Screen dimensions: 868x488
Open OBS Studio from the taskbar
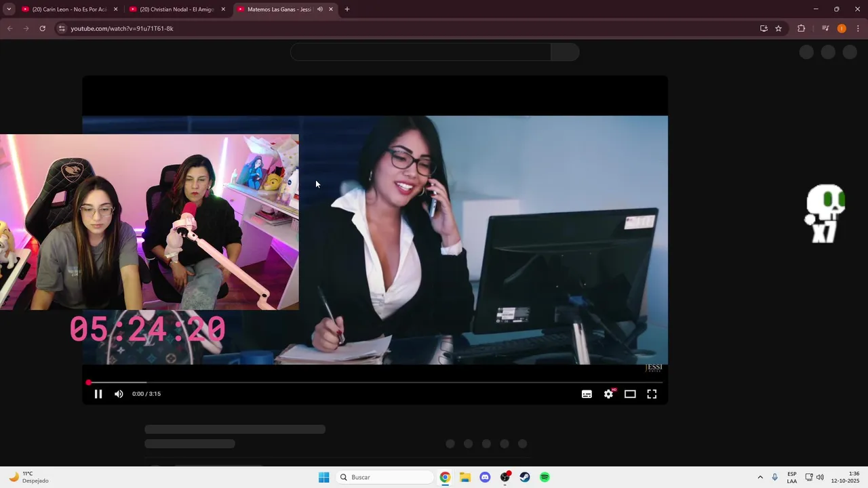(505, 477)
